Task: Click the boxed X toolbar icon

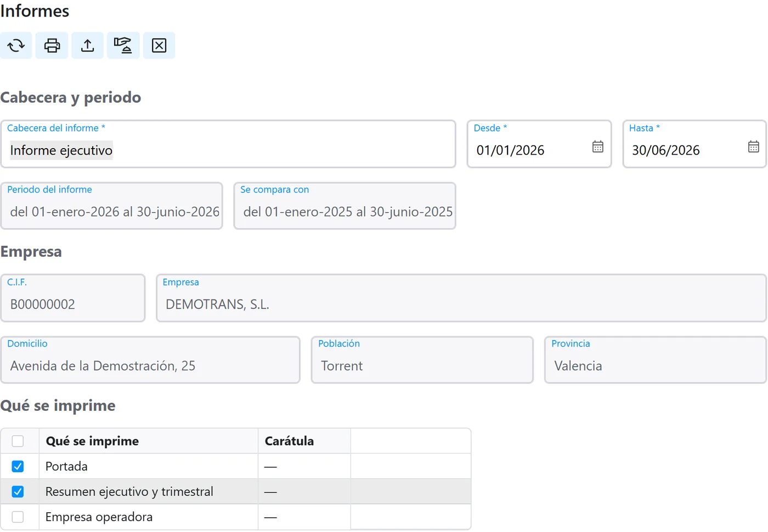Action: coord(159,46)
